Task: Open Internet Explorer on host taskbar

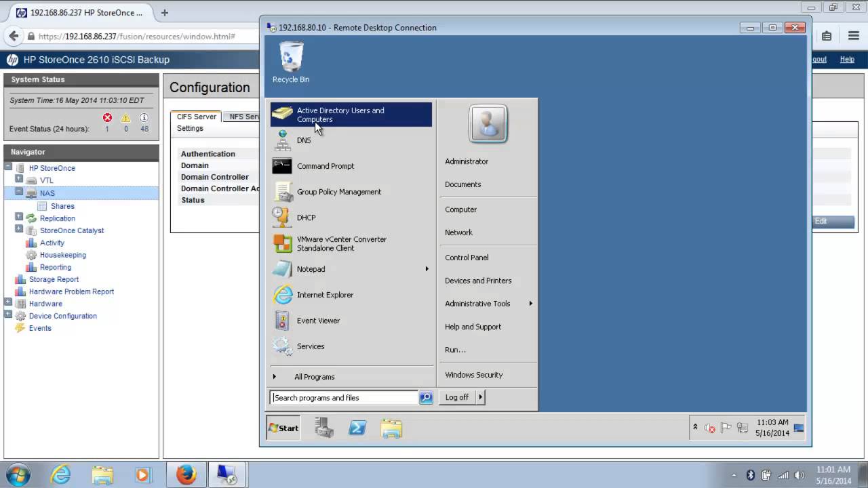Action: point(61,474)
